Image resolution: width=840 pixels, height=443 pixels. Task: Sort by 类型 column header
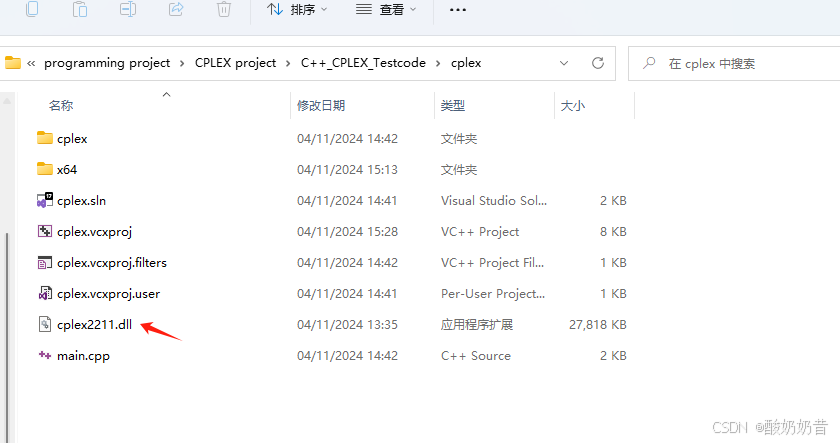453,106
